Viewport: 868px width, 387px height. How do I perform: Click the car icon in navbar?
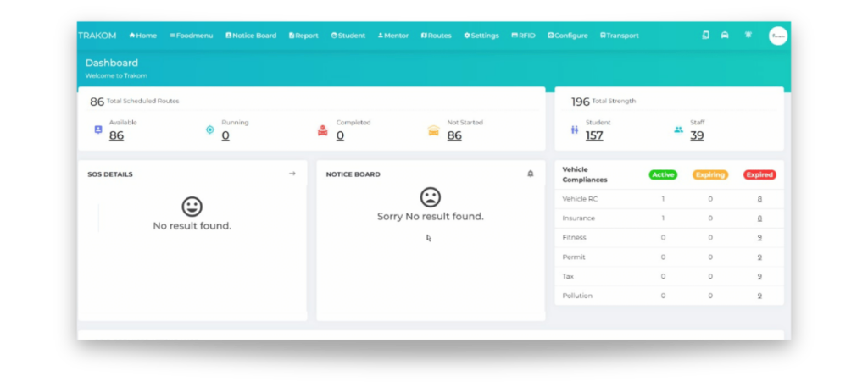(725, 35)
